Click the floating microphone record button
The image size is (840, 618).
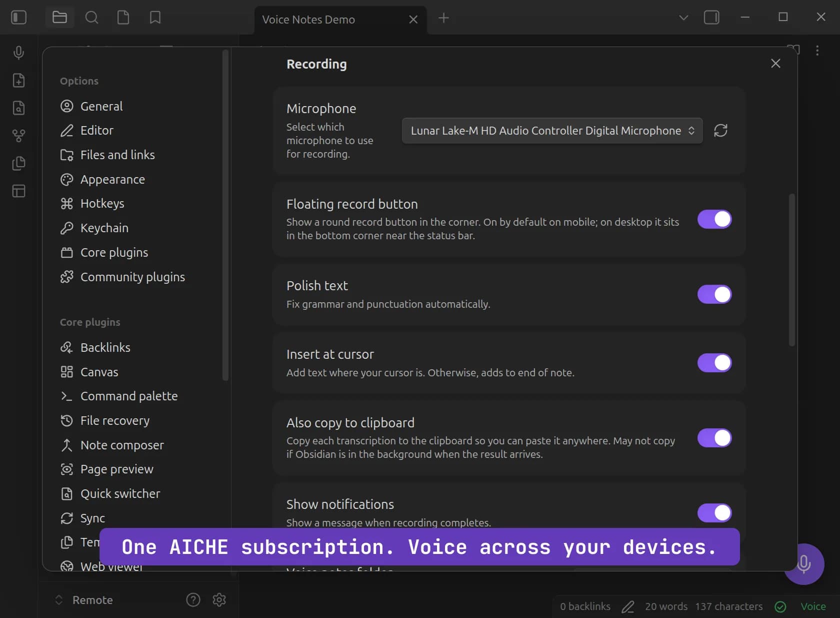pos(803,564)
